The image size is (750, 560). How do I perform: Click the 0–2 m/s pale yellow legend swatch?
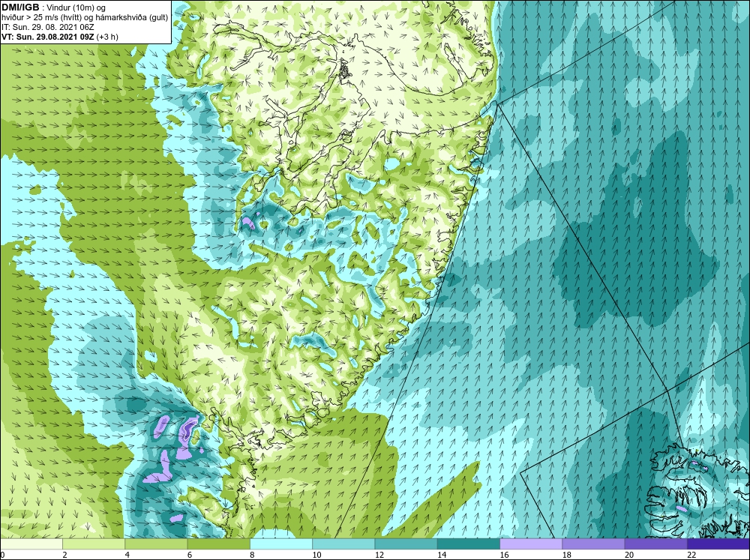[x=31, y=544]
